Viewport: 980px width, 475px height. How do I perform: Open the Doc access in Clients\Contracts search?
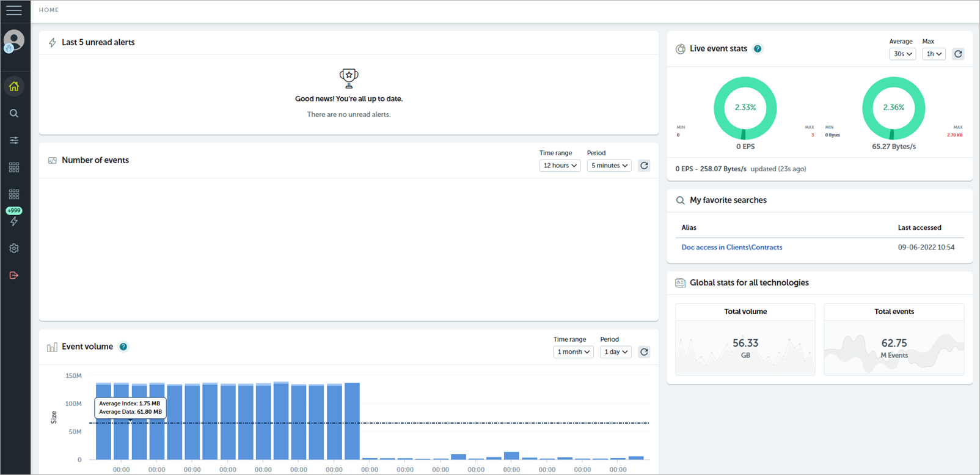(731, 248)
